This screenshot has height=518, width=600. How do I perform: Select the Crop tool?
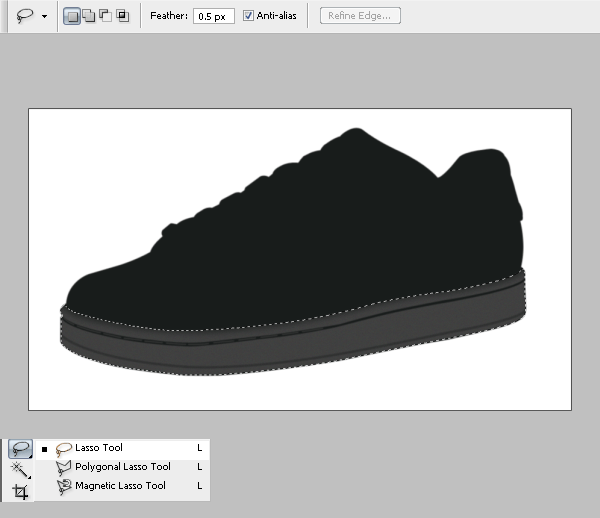pyautogui.click(x=20, y=491)
